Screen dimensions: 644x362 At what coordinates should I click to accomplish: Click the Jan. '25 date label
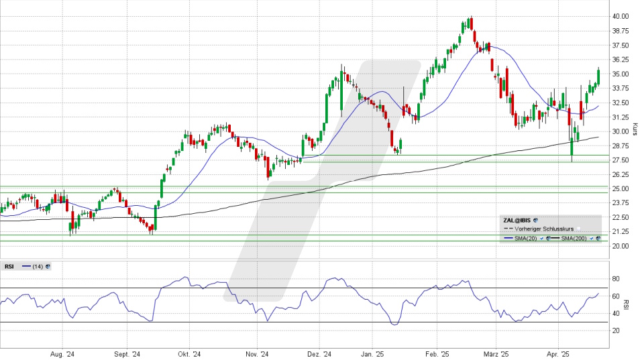tap(372, 354)
